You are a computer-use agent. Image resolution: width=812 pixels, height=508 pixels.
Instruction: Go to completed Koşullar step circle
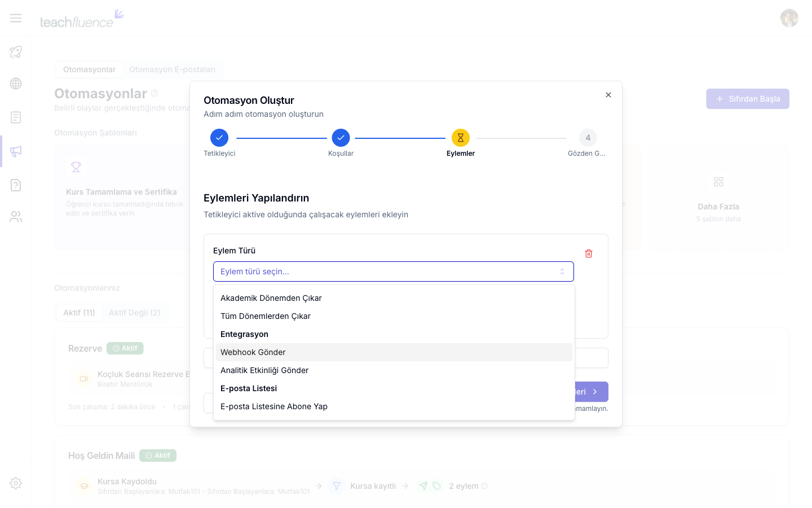coord(341,138)
